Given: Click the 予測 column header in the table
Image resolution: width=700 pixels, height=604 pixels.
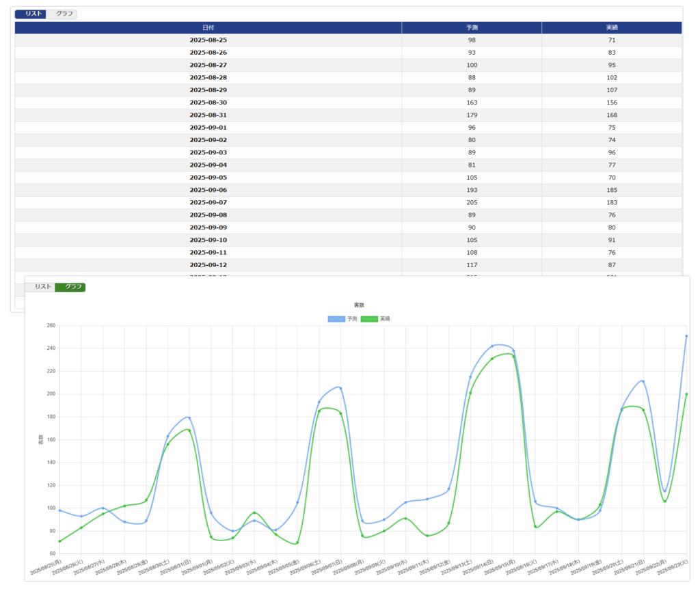Looking at the screenshot, I should tap(472, 27).
